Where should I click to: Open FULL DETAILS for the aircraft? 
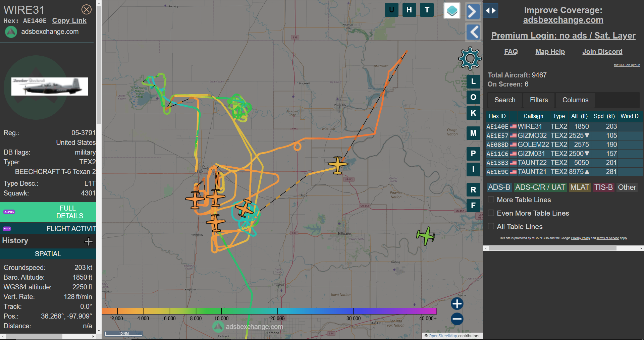48,212
